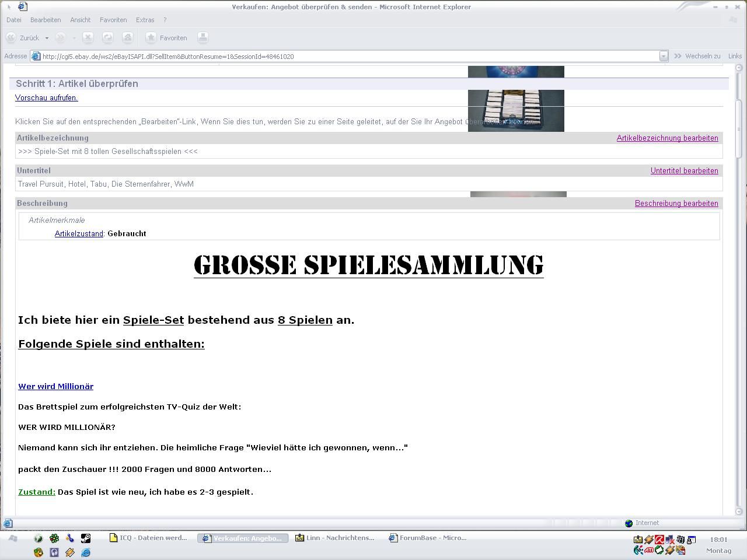The image size is (747, 560).
Task: Click Untertitel bearbeiten link
Action: [684, 171]
